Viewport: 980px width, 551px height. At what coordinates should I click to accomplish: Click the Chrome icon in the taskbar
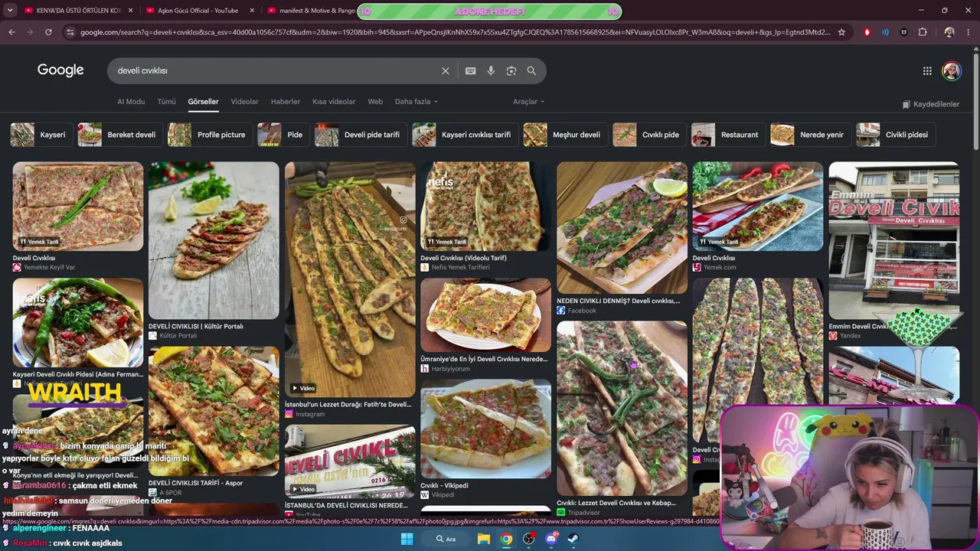(x=506, y=539)
